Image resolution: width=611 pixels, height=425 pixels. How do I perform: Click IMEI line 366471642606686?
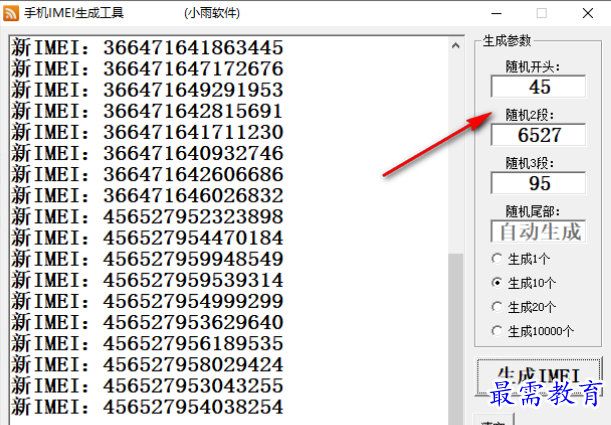pos(147,175)
